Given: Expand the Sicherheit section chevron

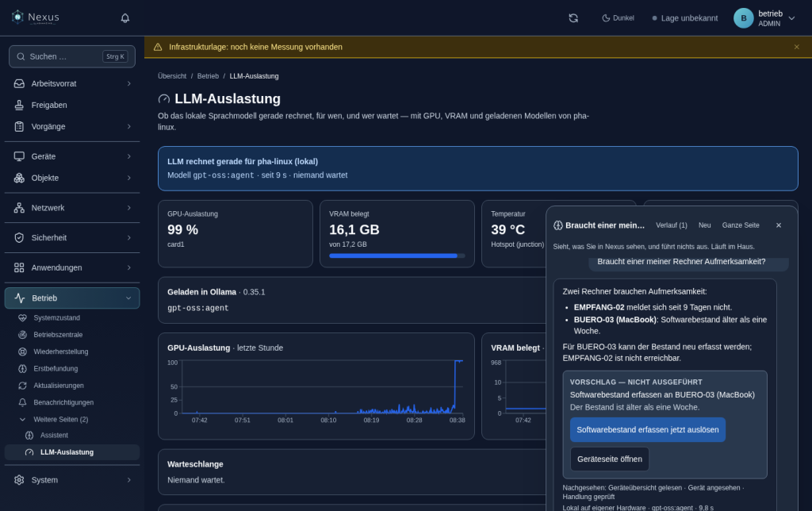Looking at the screenshot, I should pos(129,238).
